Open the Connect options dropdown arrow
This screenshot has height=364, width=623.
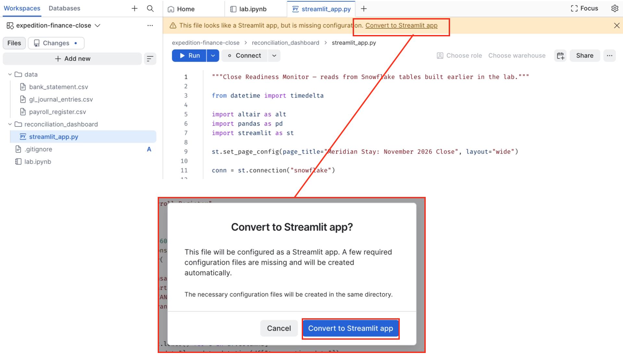[x=274, y=55]
